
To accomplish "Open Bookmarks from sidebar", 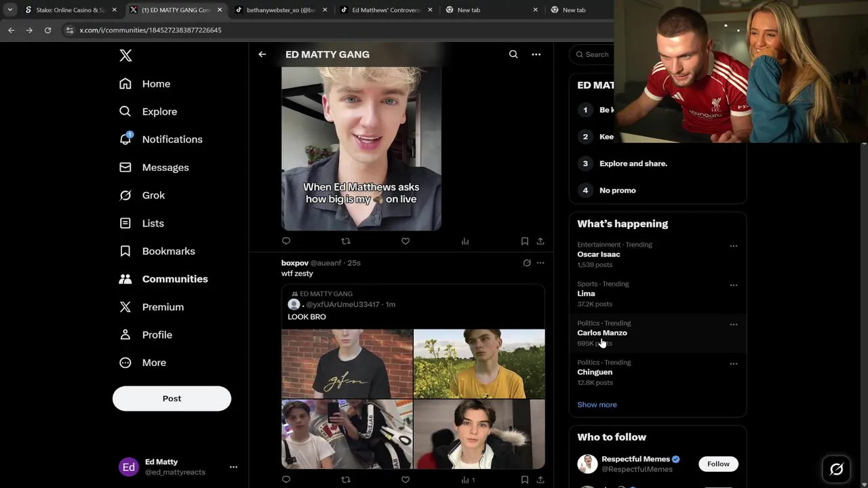I will click(157, 251).
